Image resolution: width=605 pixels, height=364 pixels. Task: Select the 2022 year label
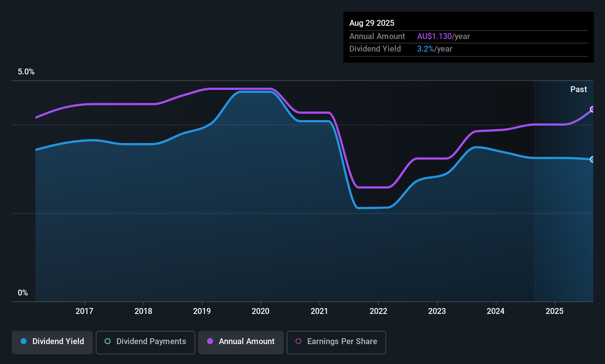coord(378,311)
